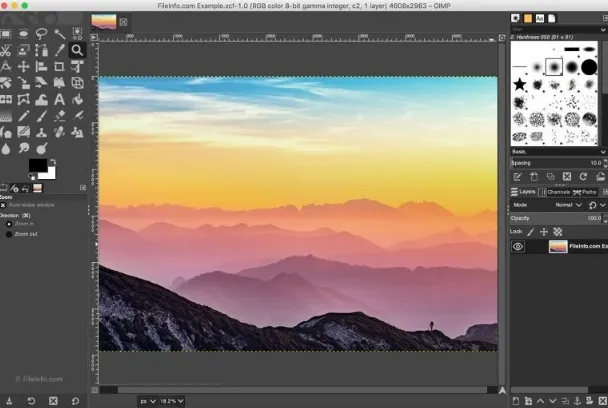Select the Pencil tool

click(x=23, y=116)
